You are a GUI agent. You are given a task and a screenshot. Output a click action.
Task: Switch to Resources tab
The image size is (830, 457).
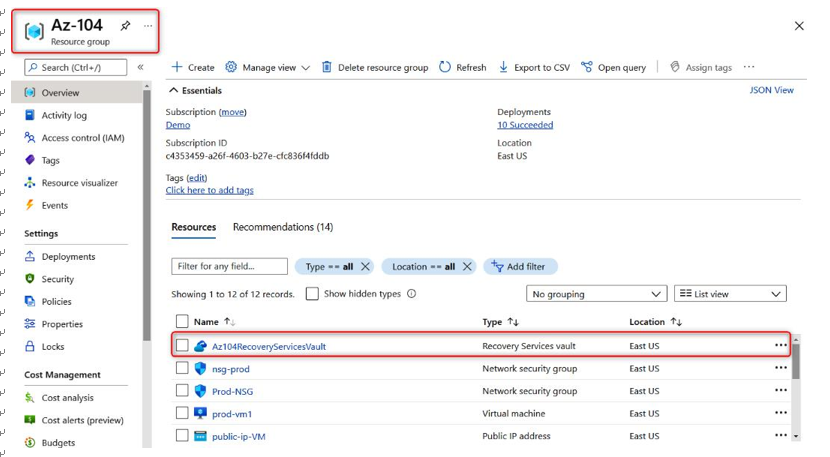pos(194,227)
